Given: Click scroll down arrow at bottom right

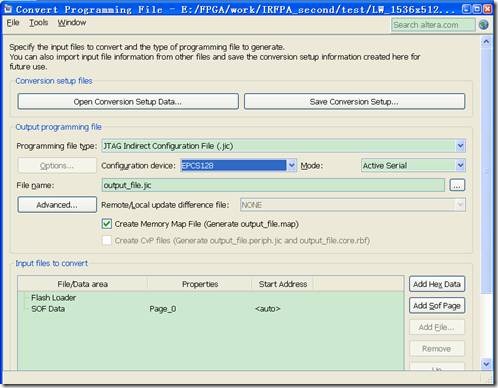Looking at the screenshot, I should pos(486,364).
